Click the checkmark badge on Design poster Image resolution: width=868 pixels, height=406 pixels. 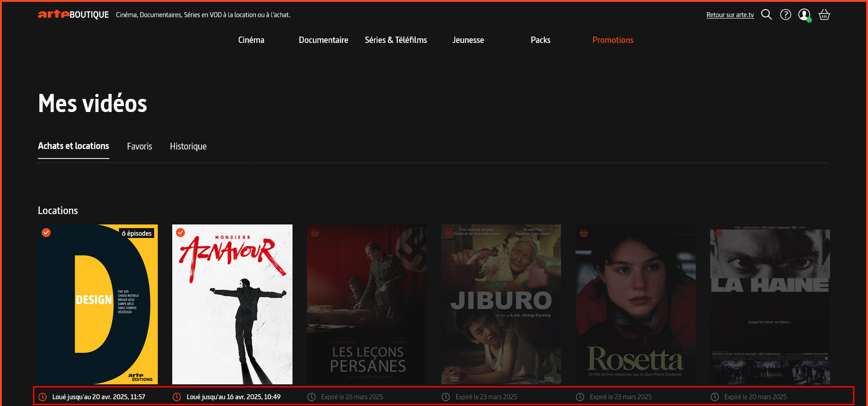tap(46, 233)
